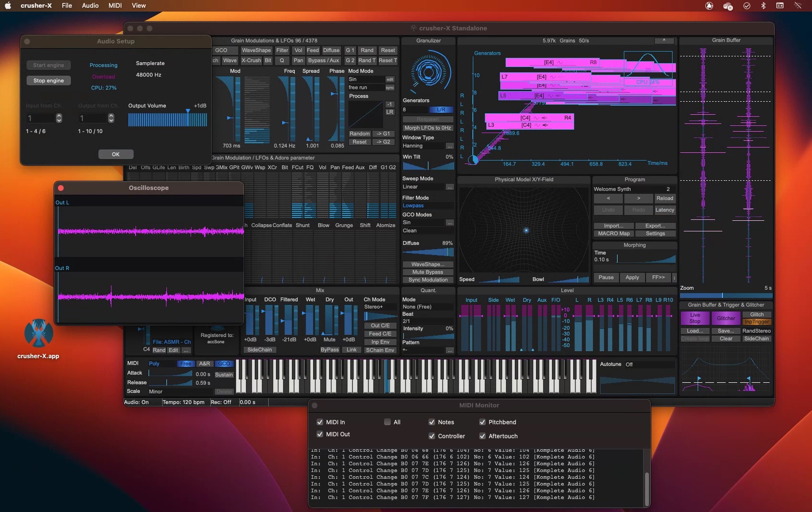Screen dimensions: 812x512
Task: Open the Scale Minor selector
Action: pos(180,391)
